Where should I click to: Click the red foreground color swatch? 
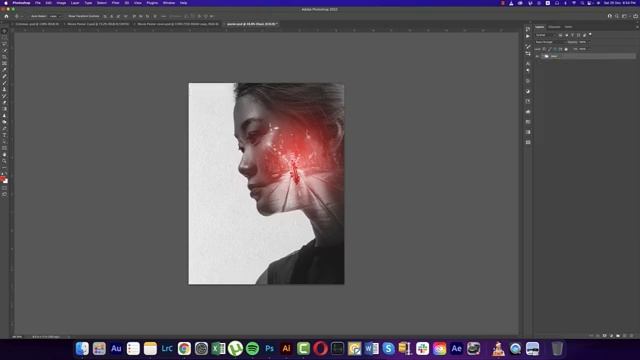tap(3, 179)
